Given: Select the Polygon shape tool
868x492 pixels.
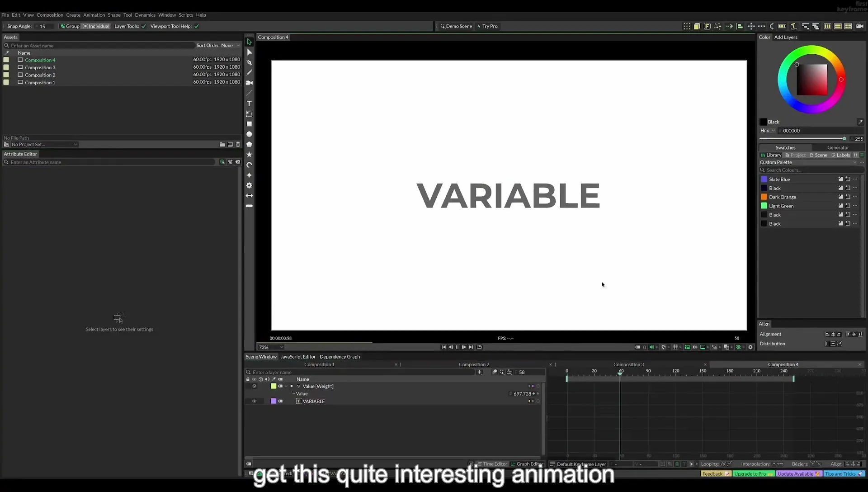Looking at the screenshot, I should click(x=249, y=144).
